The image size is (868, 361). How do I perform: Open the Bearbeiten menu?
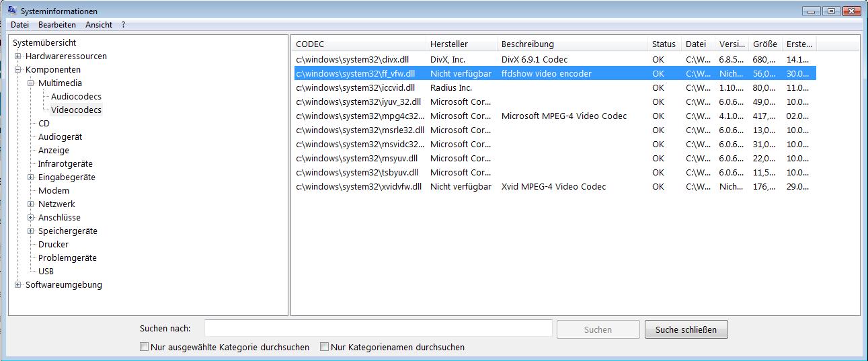pyautogui.click(x=57, y=25)
